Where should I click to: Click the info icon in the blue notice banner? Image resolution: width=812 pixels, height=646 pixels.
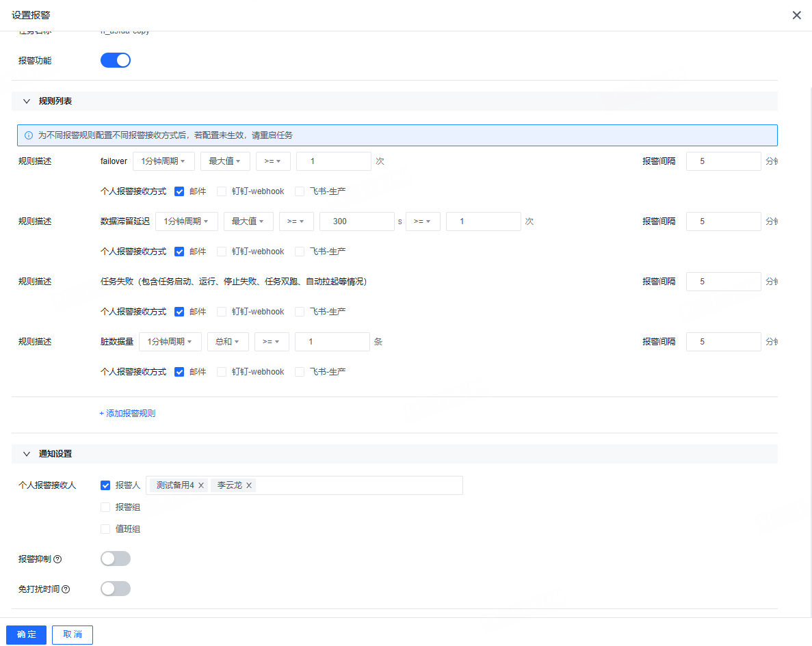pyautogui.click(x=29, y=135)
